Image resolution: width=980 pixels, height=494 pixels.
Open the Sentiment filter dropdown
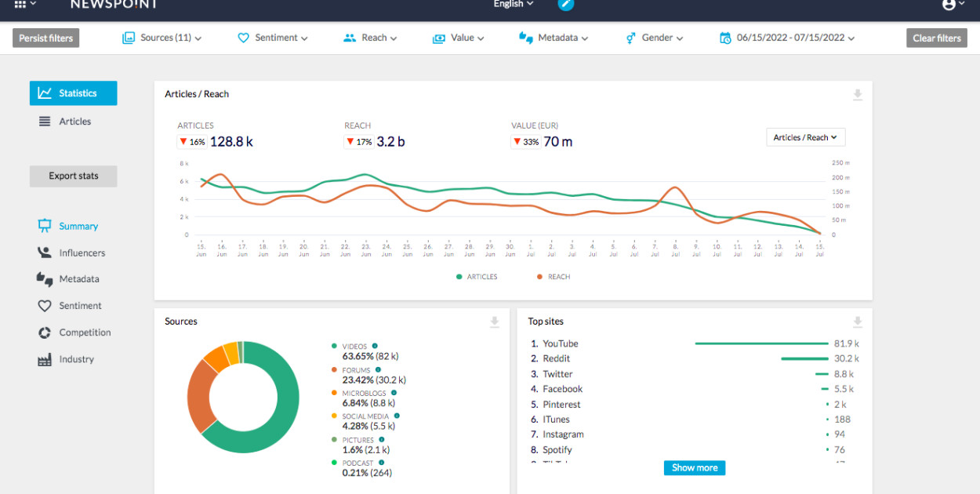[273, 38]
